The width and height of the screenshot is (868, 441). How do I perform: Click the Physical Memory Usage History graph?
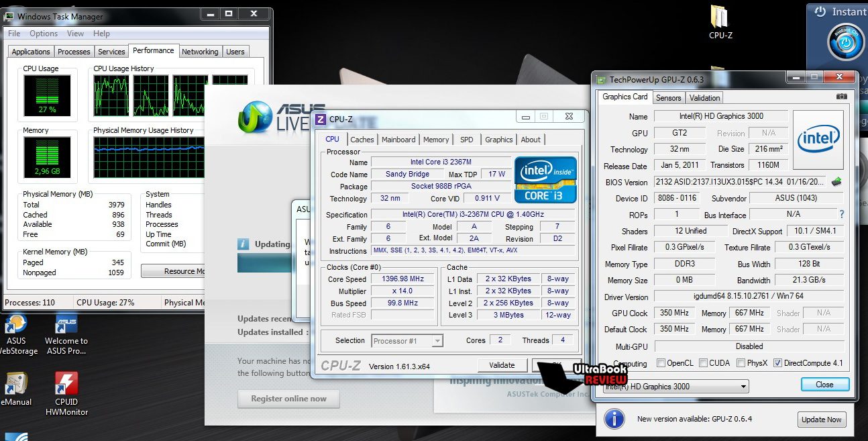150,156
